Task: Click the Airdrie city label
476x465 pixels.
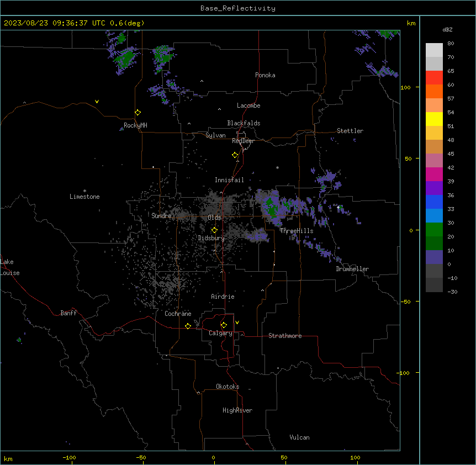Action: [223, 297]
